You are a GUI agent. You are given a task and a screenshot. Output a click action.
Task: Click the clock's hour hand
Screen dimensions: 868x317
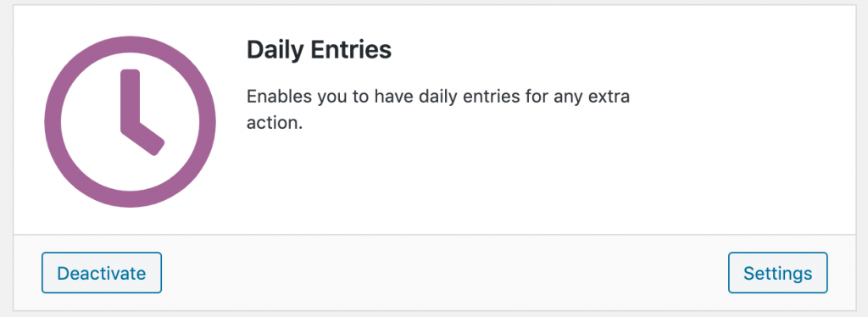145,137
